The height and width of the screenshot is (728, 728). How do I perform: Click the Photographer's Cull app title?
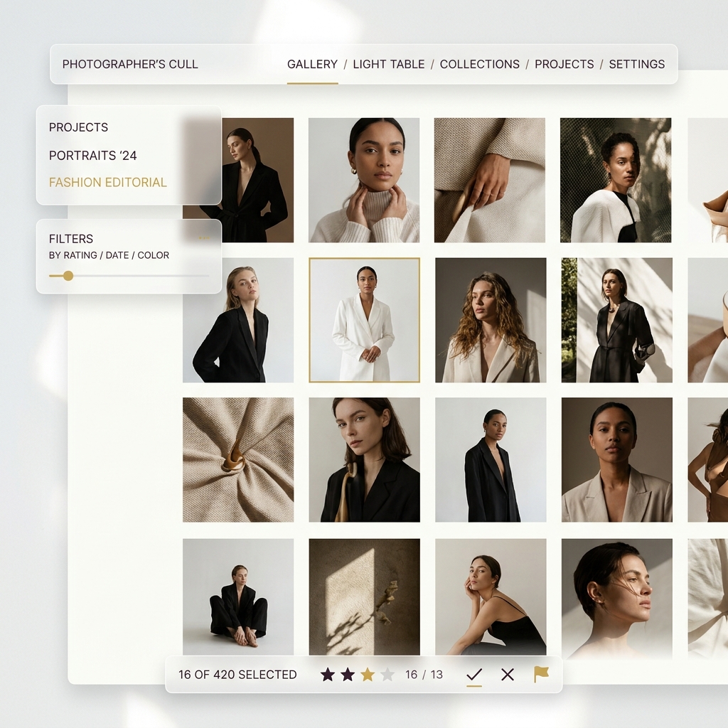[x=130, y=64]
